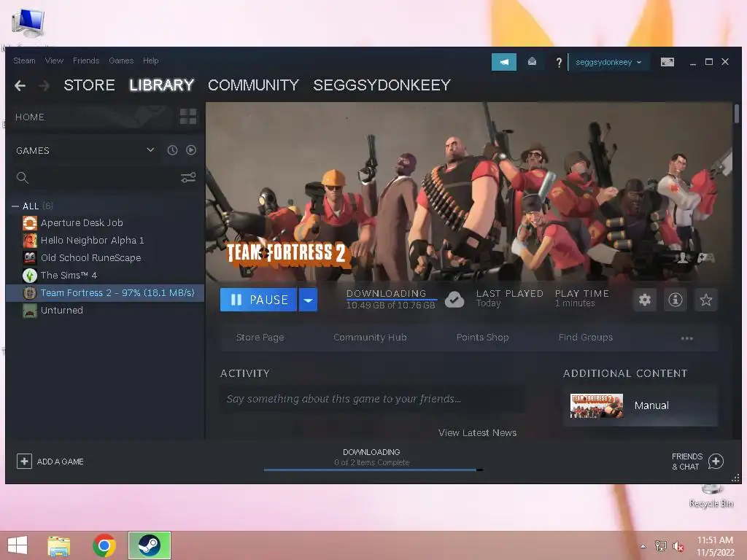
Task: Add Team Fortress 2 to favorites star
Action: point(705,300)
